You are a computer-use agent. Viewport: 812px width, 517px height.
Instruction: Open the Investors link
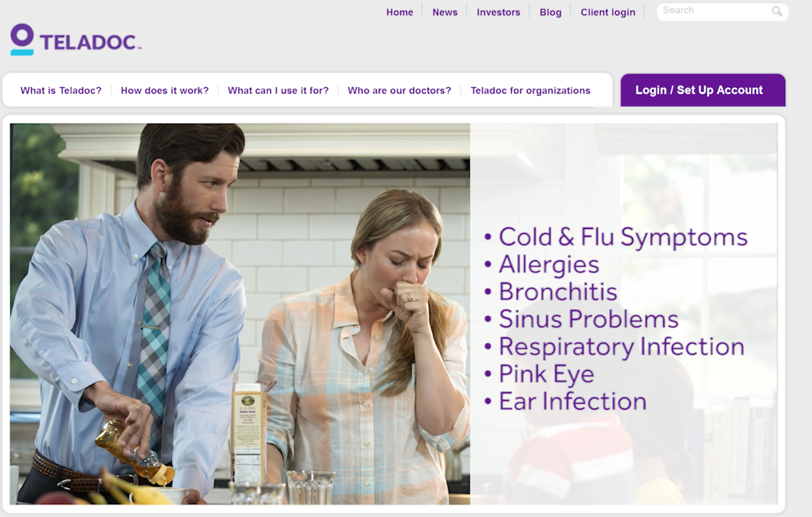coord(499,13)
